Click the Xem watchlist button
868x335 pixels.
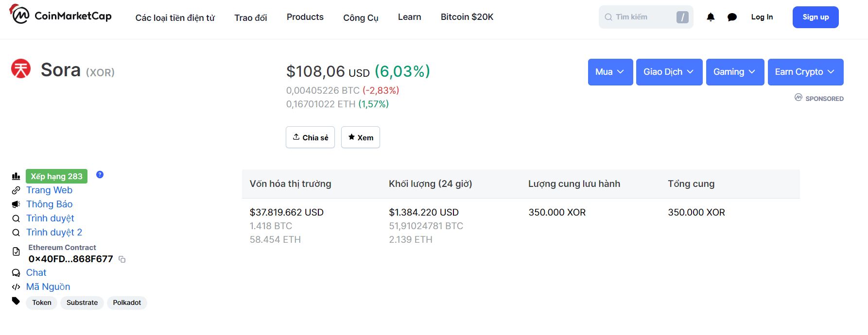tap(361, 137)
